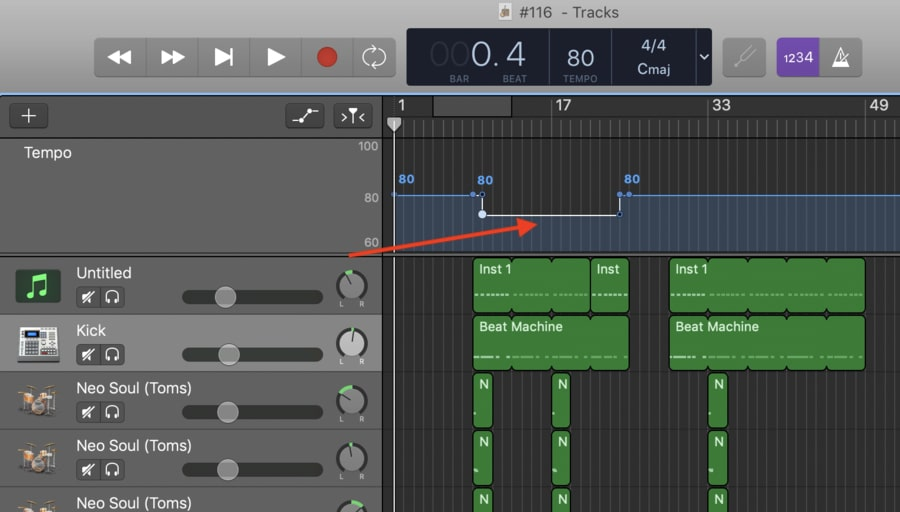Select the first Beat Machine region
This screenshot has width=900, height=512.
click(551, 343)
